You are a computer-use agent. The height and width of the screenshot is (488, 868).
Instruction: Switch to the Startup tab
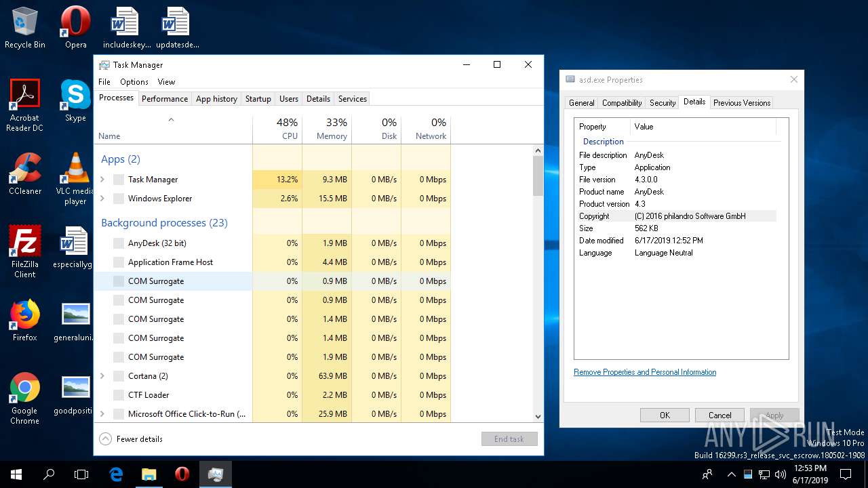tap(258, 99)
